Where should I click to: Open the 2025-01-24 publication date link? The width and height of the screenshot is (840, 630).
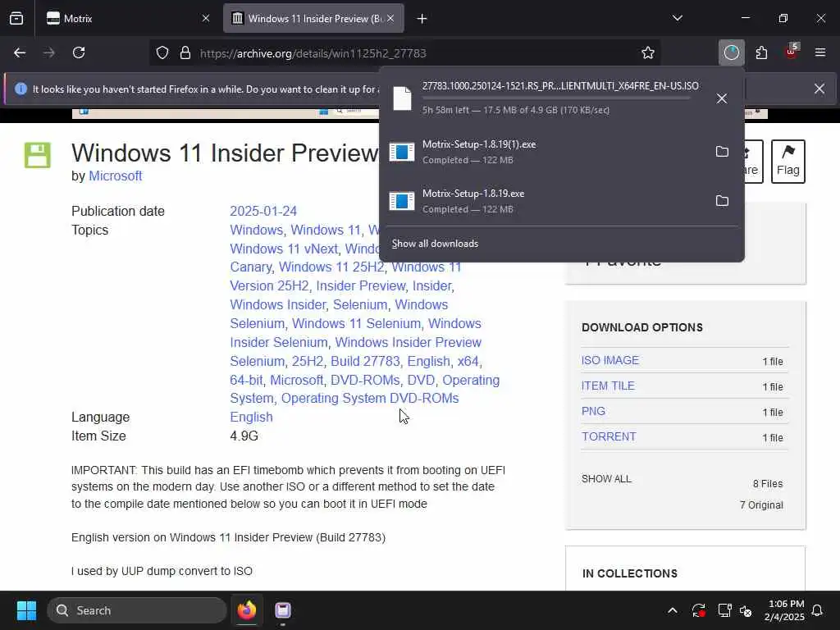(263, 211)
